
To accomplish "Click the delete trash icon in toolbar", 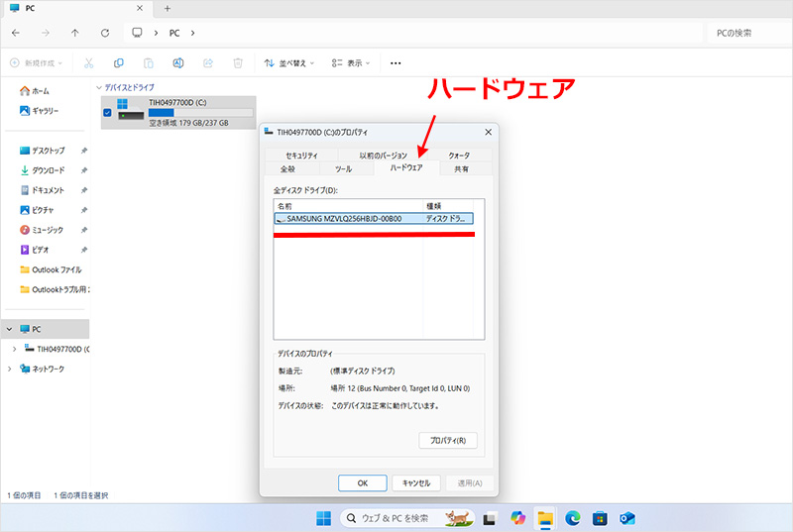I will (x=238, y=62).
